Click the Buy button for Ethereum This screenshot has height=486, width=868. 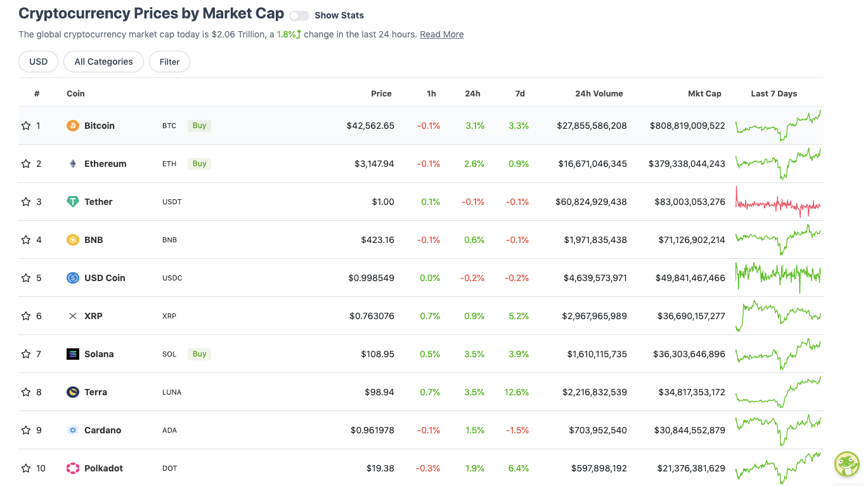pos(200,164)
